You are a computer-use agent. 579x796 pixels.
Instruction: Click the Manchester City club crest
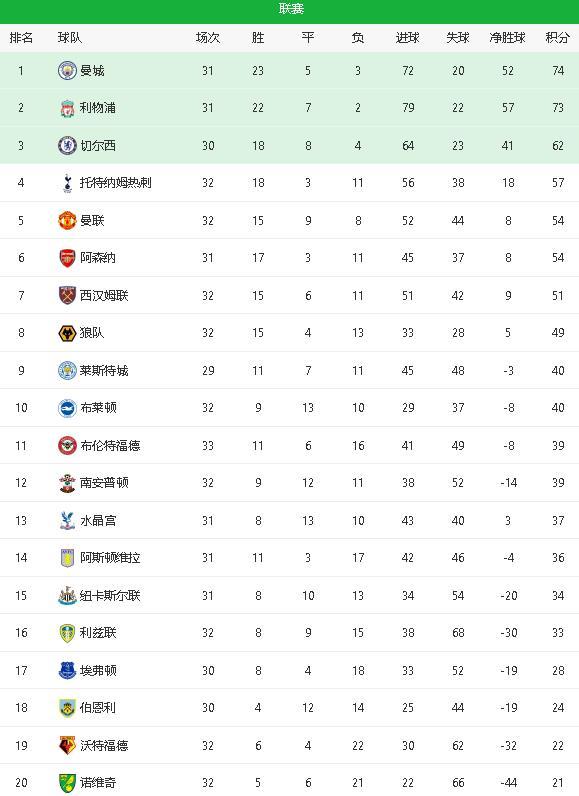67,71
